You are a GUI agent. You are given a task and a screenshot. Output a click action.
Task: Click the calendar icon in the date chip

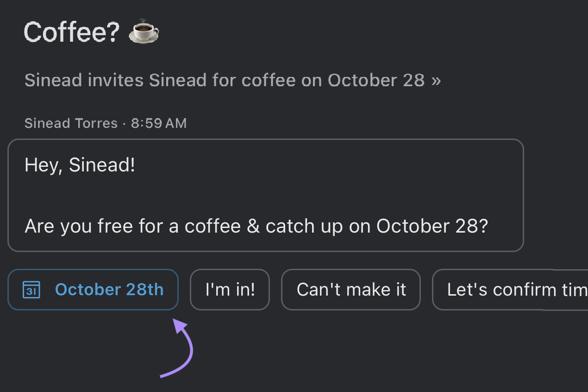pos(31,290)
